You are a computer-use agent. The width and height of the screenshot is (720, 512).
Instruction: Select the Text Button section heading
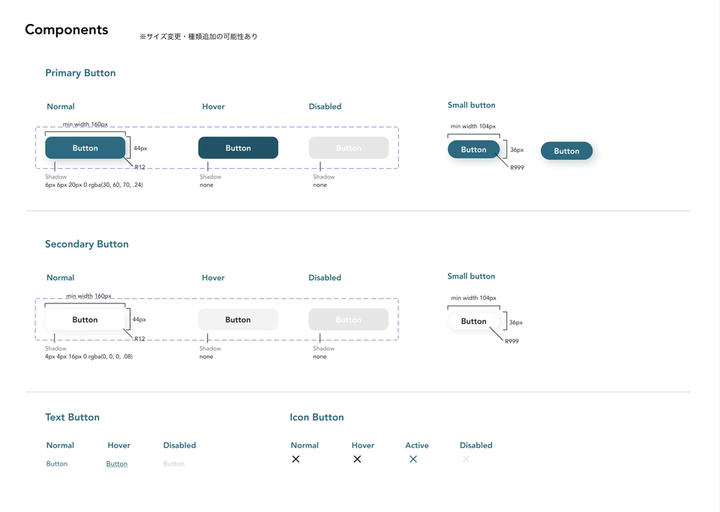click(72, 417)
